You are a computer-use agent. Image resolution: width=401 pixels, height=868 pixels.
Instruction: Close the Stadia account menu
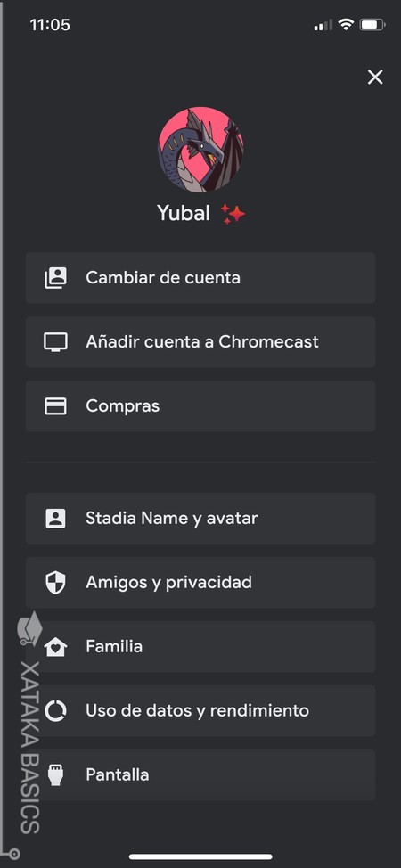click(375, 77)
